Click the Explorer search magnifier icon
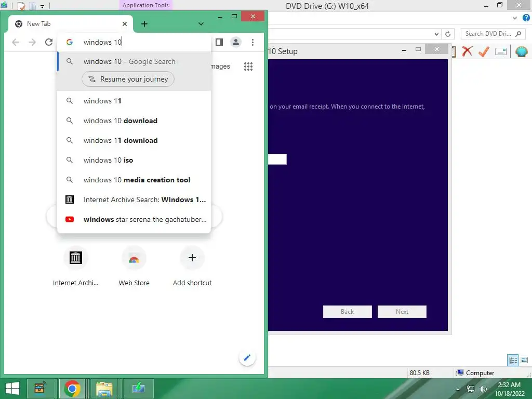Viewport: 532px width, 399px height. click(518, 34)
